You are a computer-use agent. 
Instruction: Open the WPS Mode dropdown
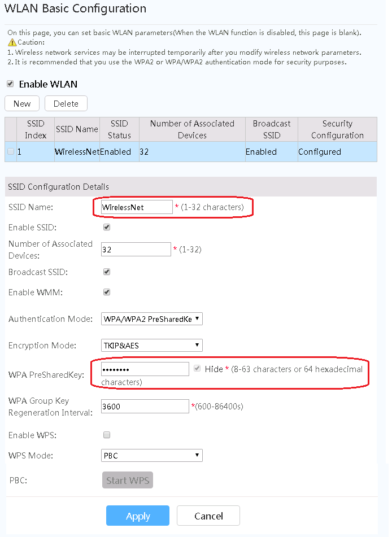pos(151,455)
